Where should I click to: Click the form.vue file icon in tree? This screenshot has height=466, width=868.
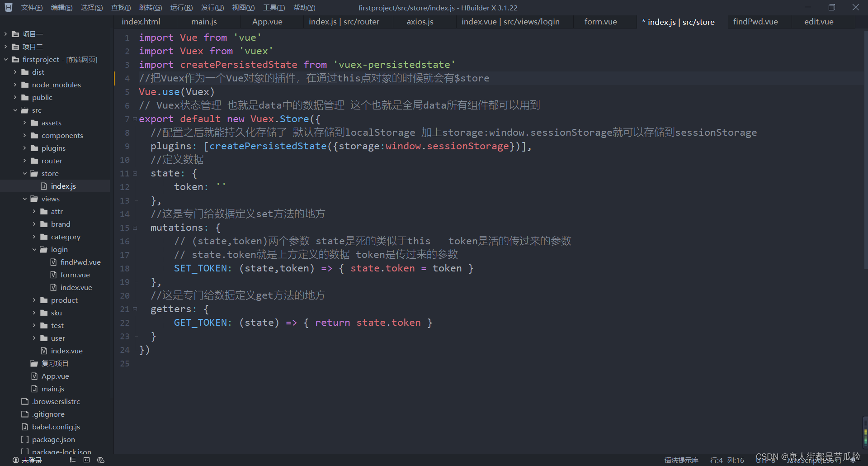pyautogui.click(x=53, y=275)
